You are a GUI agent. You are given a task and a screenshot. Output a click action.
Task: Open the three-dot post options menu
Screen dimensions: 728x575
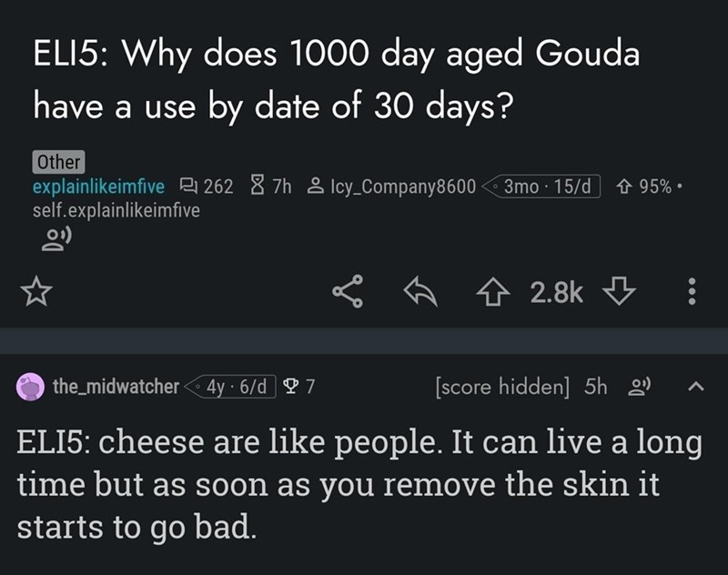(692, 292)
